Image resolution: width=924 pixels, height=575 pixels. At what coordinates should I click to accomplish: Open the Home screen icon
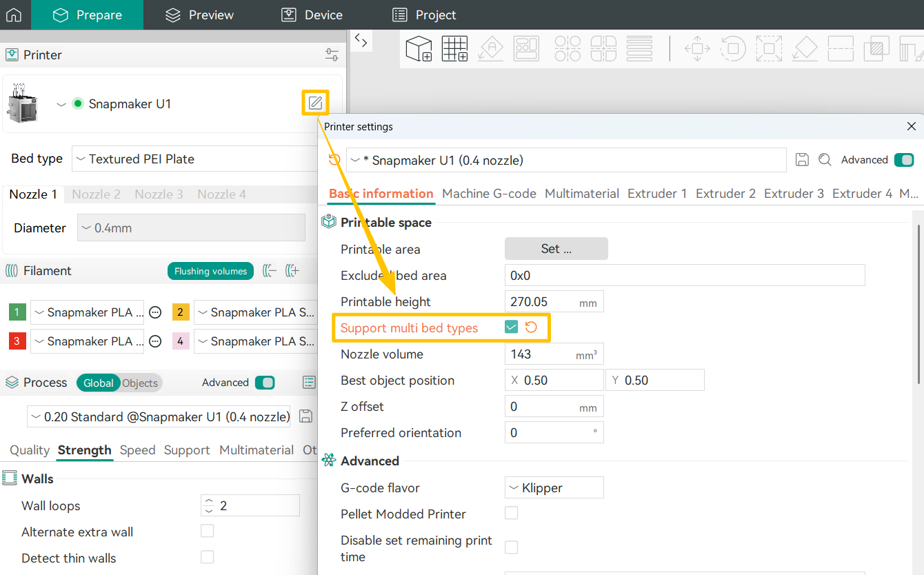[x=14, y=14]
